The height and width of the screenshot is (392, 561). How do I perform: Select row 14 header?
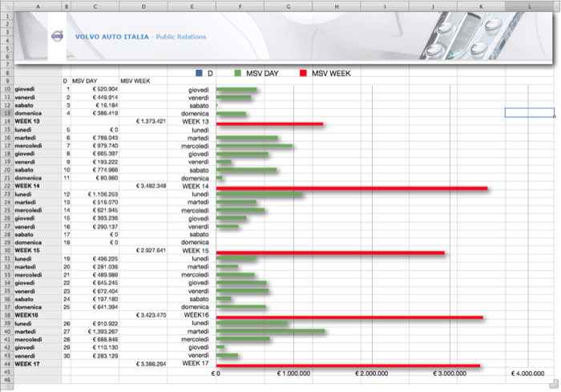point(6,121)
